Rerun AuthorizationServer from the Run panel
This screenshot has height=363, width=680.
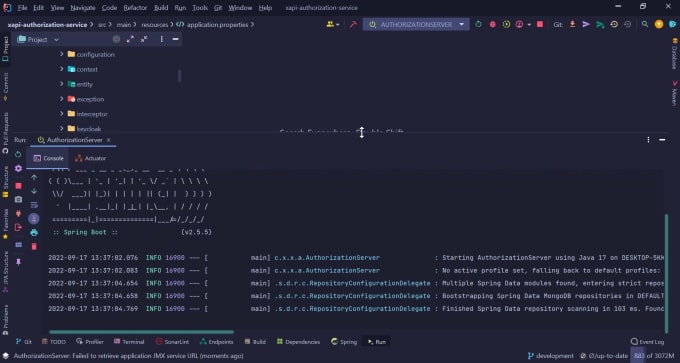(x=18, y=154)
